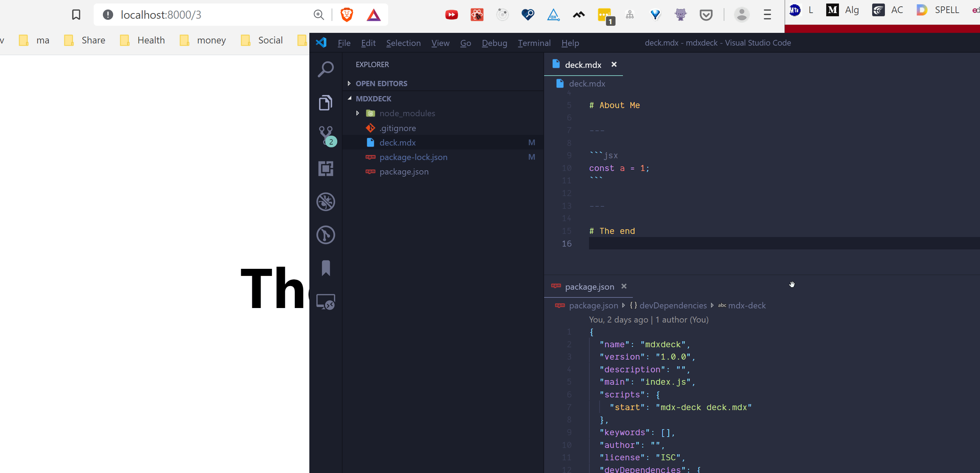This screenshot has height=473, width=980.
Task: Expand devDependencies breadcrumb arrow
Action: coord(712,305)
